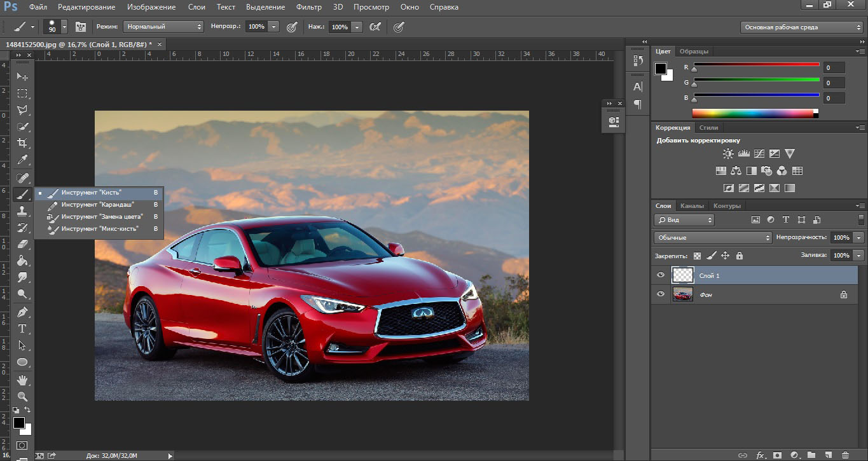868x461 pixels.
Task: Open the Файл menu
Action: (38, 7)
